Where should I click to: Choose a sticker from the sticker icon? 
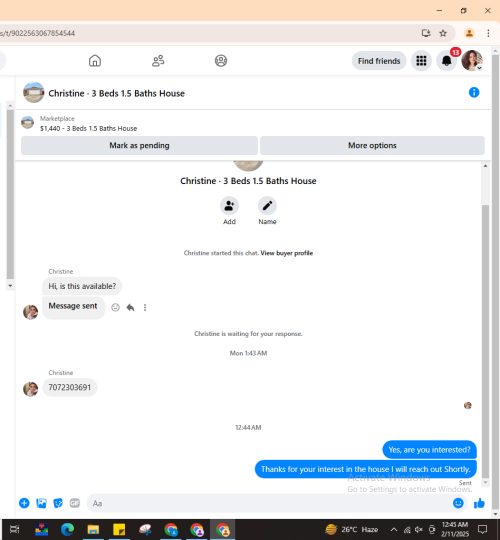coord(58,503)
